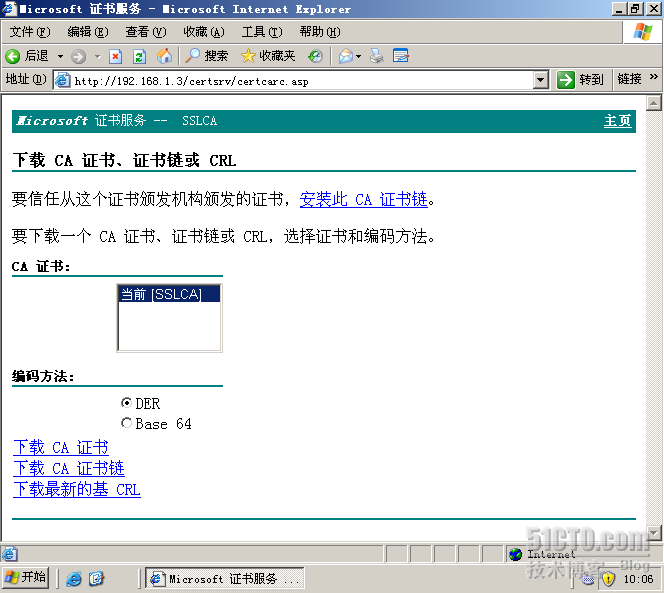Click the 安装此 CA 证书链 link
664x593 pixels.
click(x=364, y=200)
